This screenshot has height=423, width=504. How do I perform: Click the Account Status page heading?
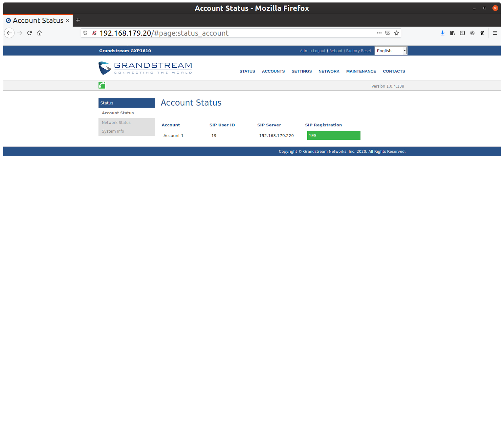pos(191,103)
